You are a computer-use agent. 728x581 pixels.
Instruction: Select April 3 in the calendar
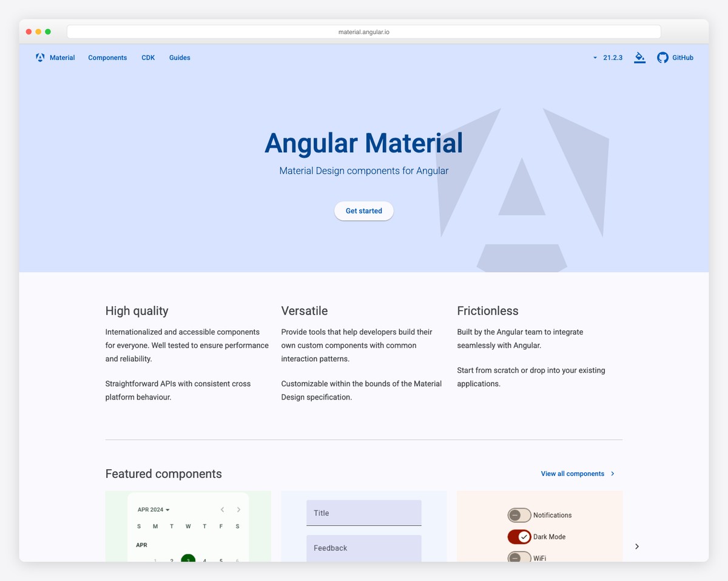[x=188, y=560]
